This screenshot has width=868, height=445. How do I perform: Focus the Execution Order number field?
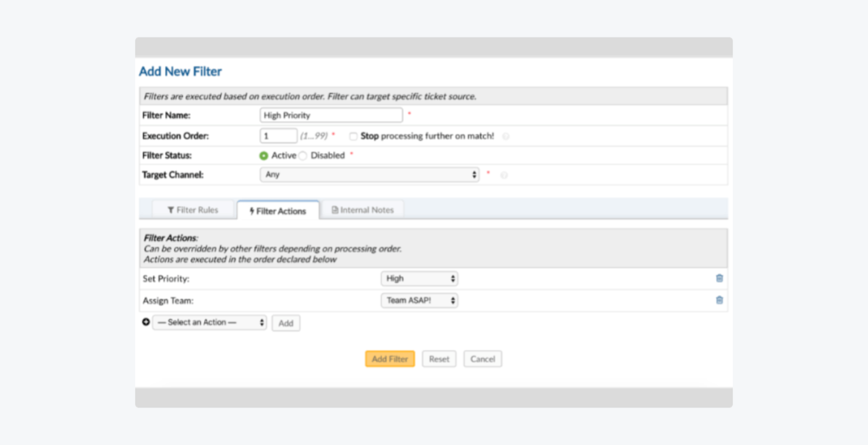(278, 136)
